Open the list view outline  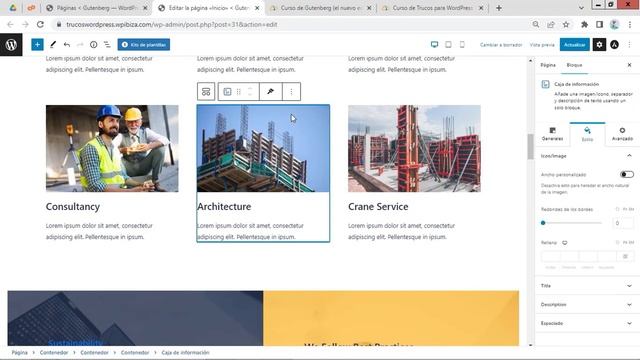click(x=107, y=44)
